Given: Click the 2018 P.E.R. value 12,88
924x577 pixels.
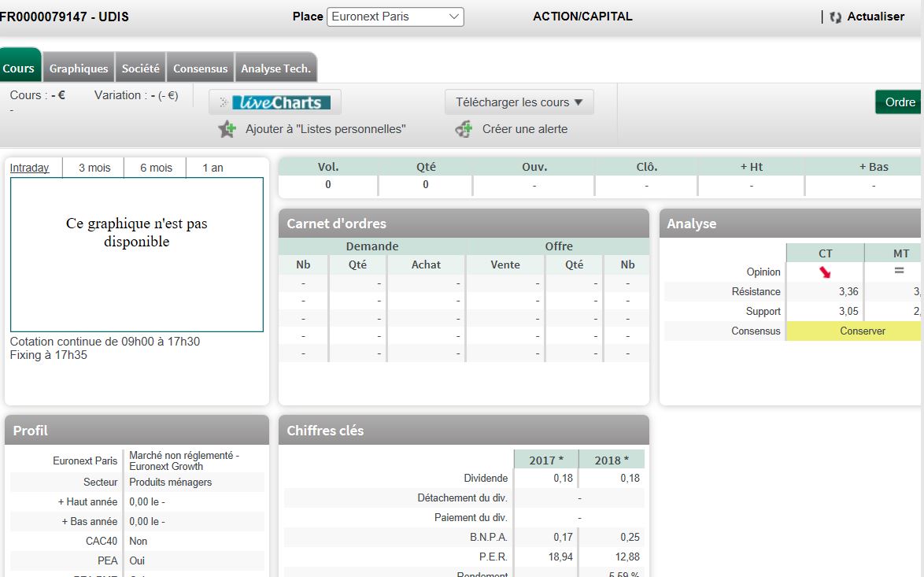Looking at the screenshot, I should click(627, 557).
